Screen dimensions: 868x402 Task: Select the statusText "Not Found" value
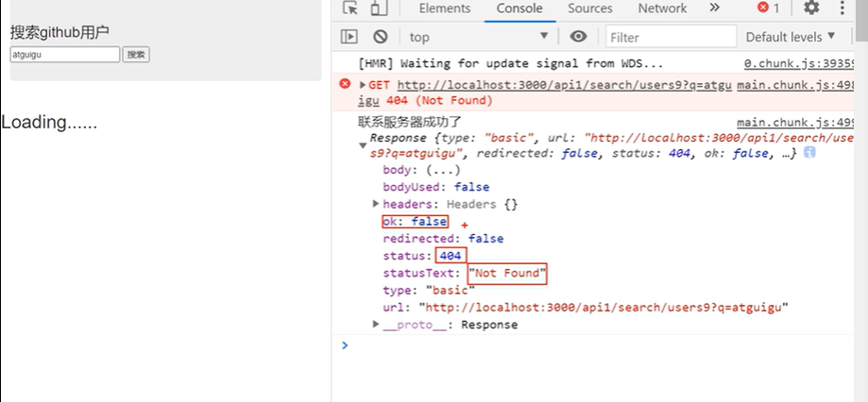pyautogui.click(x=507, y=273)
